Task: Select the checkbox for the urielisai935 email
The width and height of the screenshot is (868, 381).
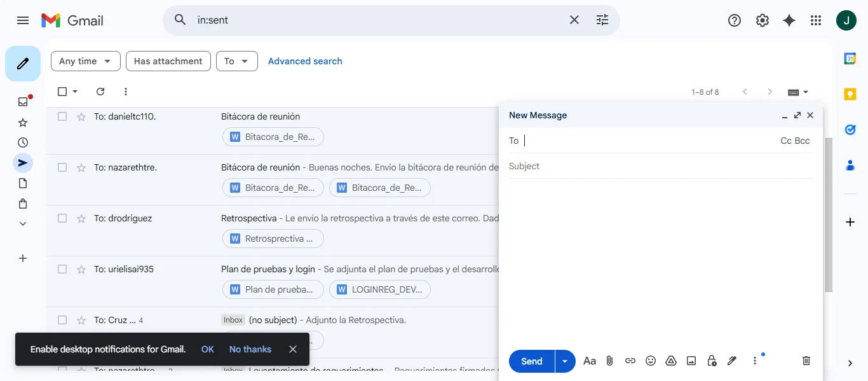Action: (62, 268)
